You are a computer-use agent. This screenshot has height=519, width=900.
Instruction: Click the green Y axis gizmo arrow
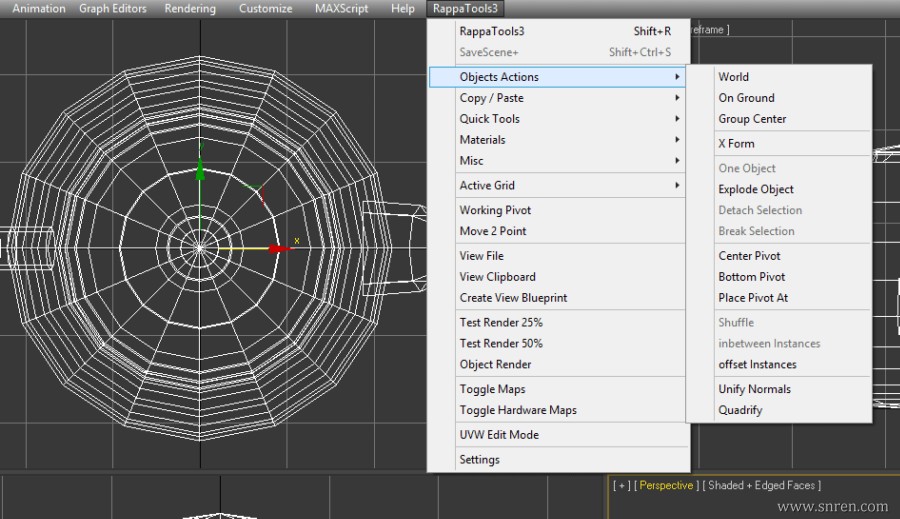(200, 170)
